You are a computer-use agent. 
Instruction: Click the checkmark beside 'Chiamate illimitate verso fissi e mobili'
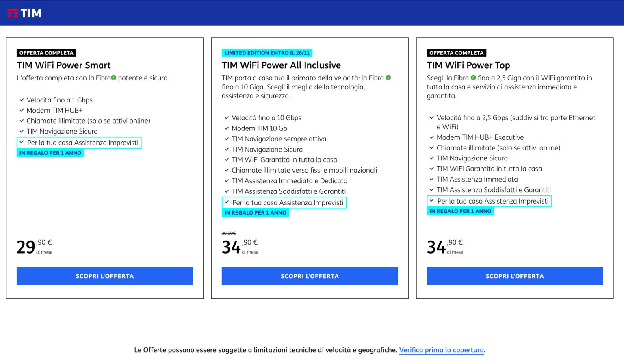(226, 170)
